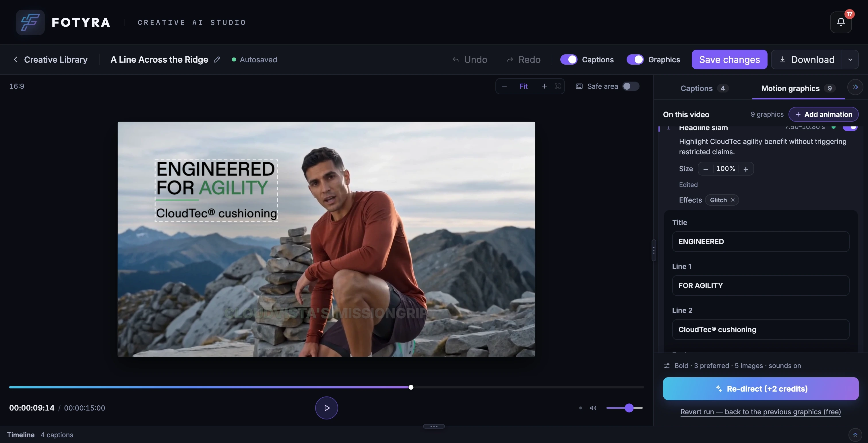868x443 pixels.
Task: Click the video playback progress bar
Action: click(x=326, y=387)
